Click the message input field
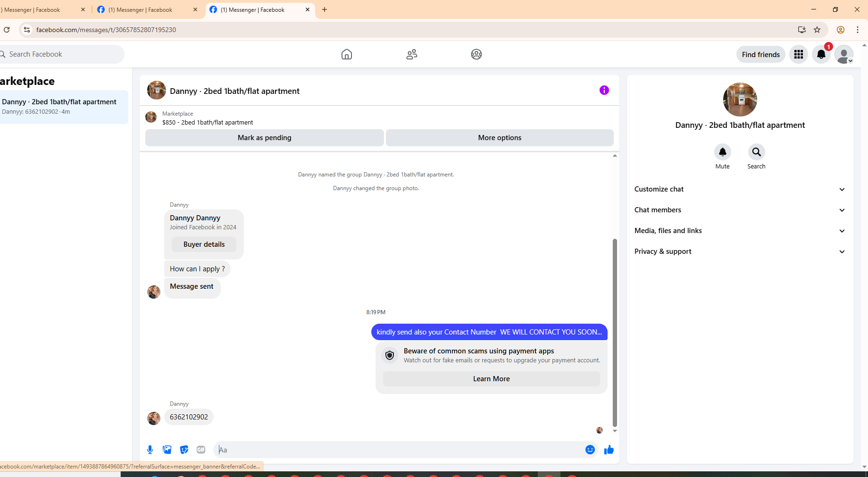 [399, 450]
